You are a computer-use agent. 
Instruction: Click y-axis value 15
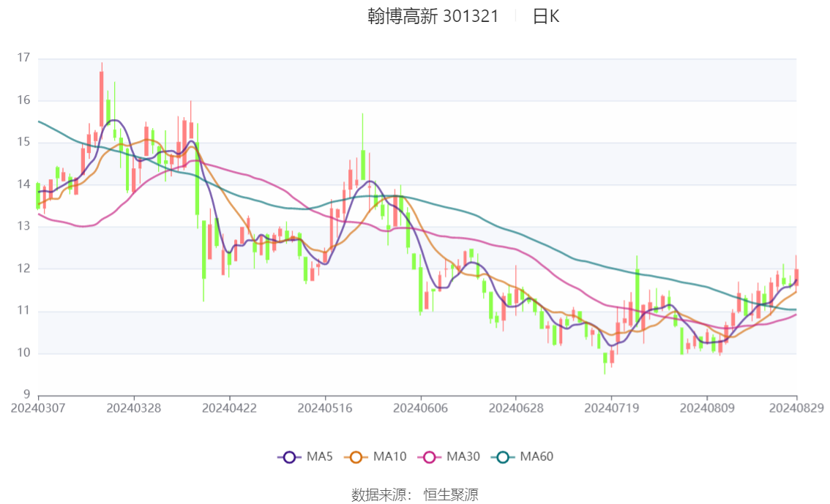click(23, 142)
